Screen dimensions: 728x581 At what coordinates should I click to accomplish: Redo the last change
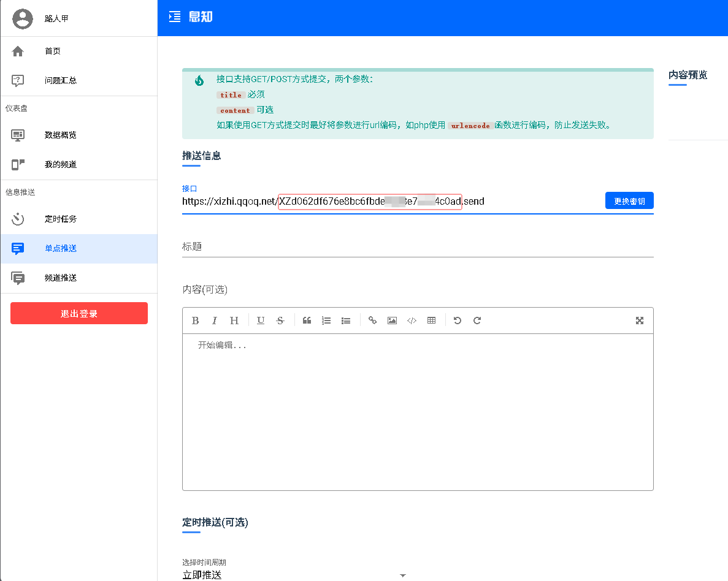point(477,321)
